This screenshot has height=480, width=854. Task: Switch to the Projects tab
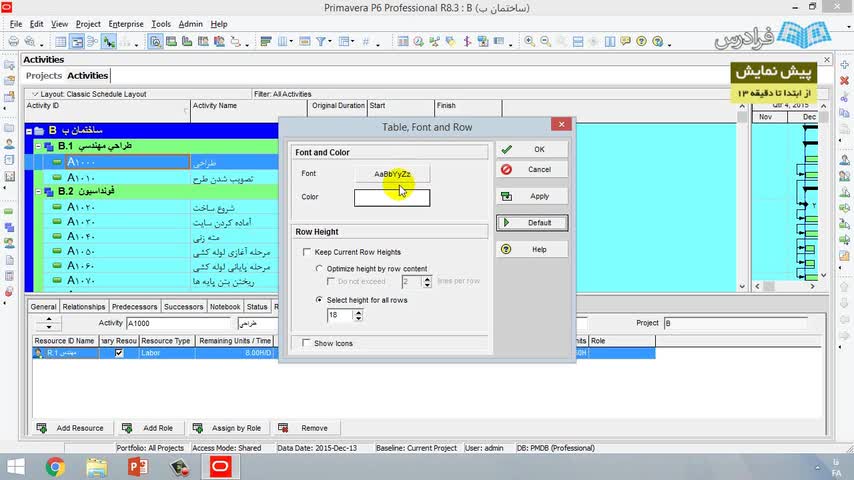tap(44, 76)
